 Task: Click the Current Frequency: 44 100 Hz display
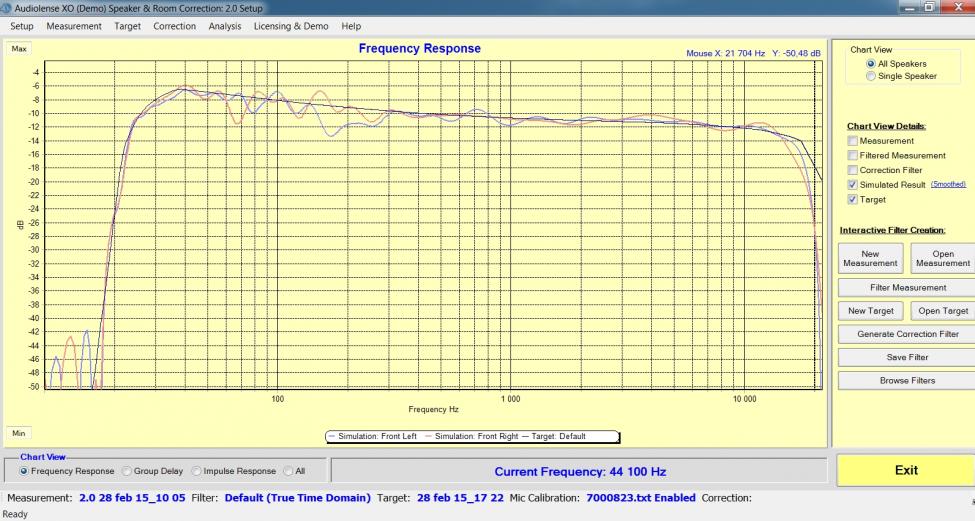click(x=580, y=471)
